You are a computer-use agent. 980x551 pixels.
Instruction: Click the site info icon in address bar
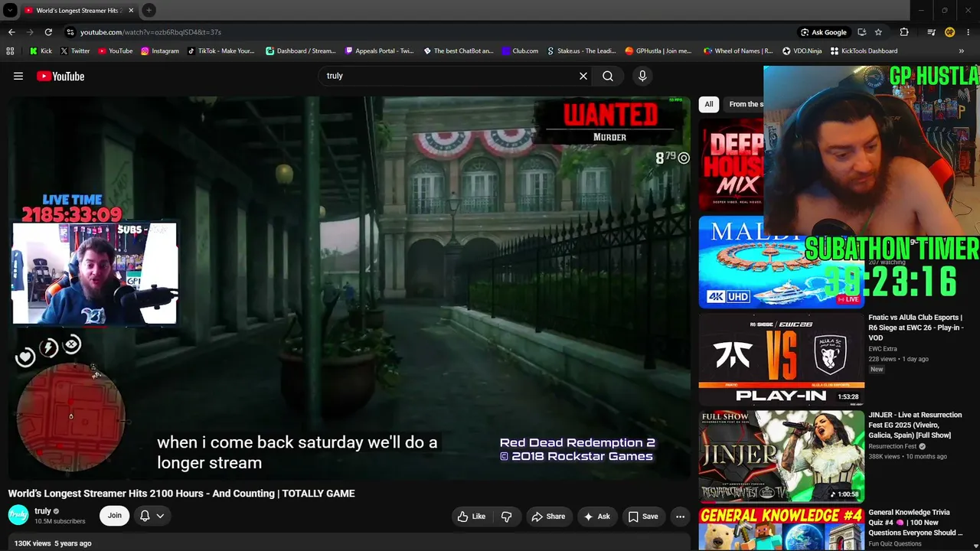(x=70, y=32)
